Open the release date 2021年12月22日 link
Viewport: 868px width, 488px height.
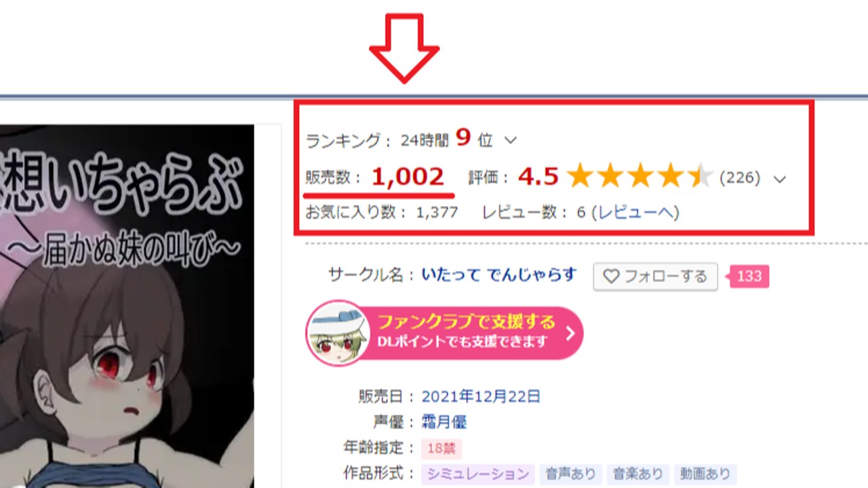[481, 396]
